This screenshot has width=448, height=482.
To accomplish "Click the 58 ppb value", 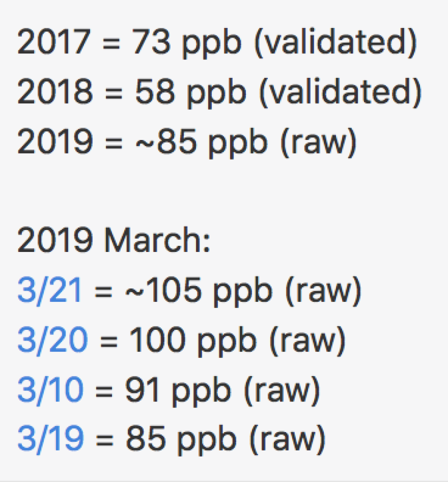I will [x=190, y=93].
